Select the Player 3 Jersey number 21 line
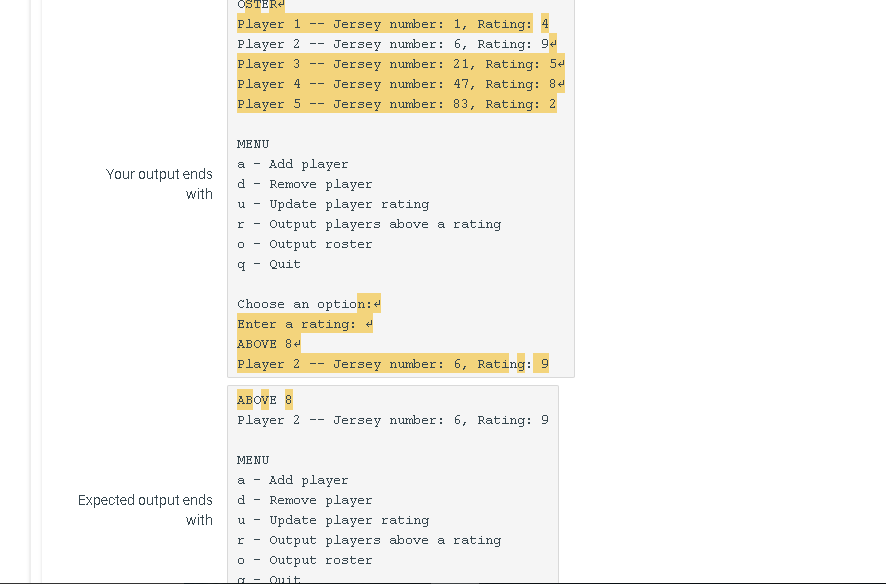The width and height of the screenshot is (886, 584). [x=390, y=63]
